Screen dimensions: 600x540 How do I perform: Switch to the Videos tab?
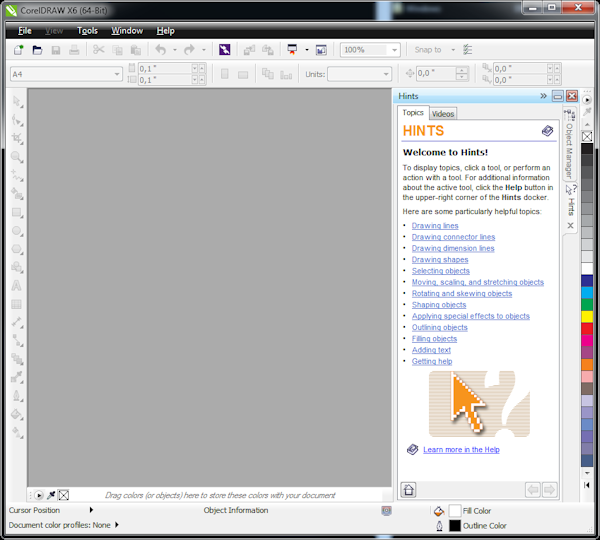tap(443, 114)
